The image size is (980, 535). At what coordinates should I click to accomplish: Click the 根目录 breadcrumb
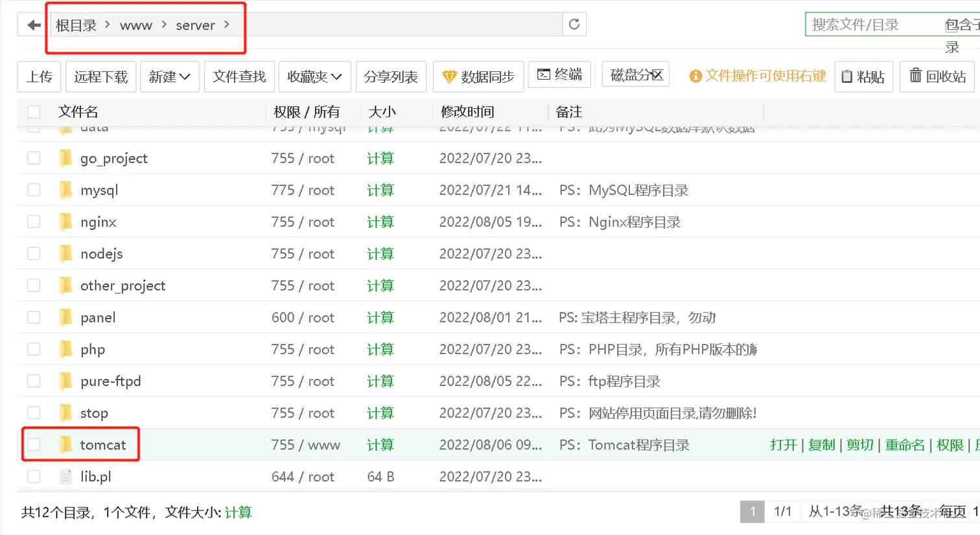pyautogui.click(x=76, y=25)
